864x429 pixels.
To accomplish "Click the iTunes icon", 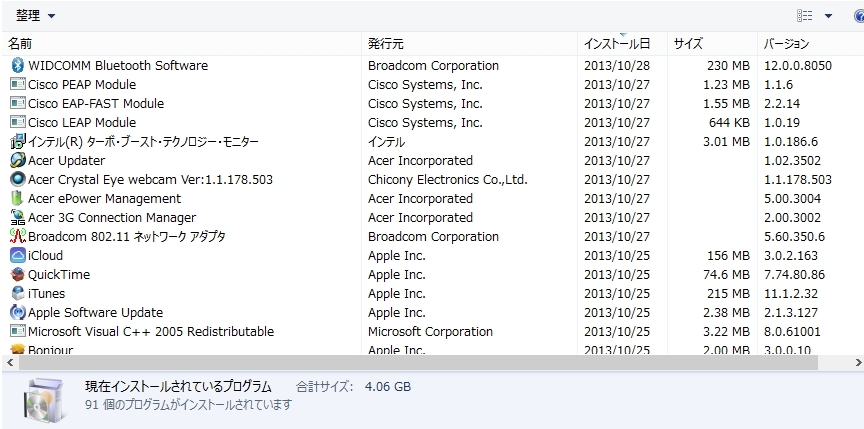I will point(18,294).
